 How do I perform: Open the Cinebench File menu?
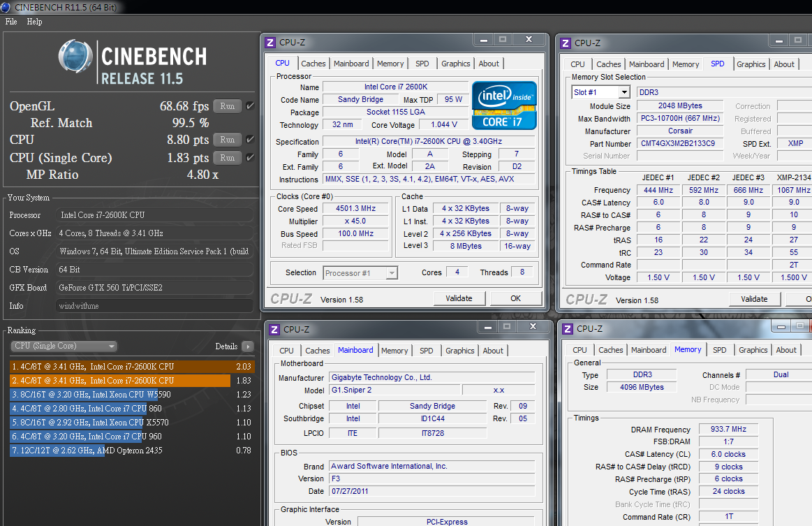pos(11,22)
